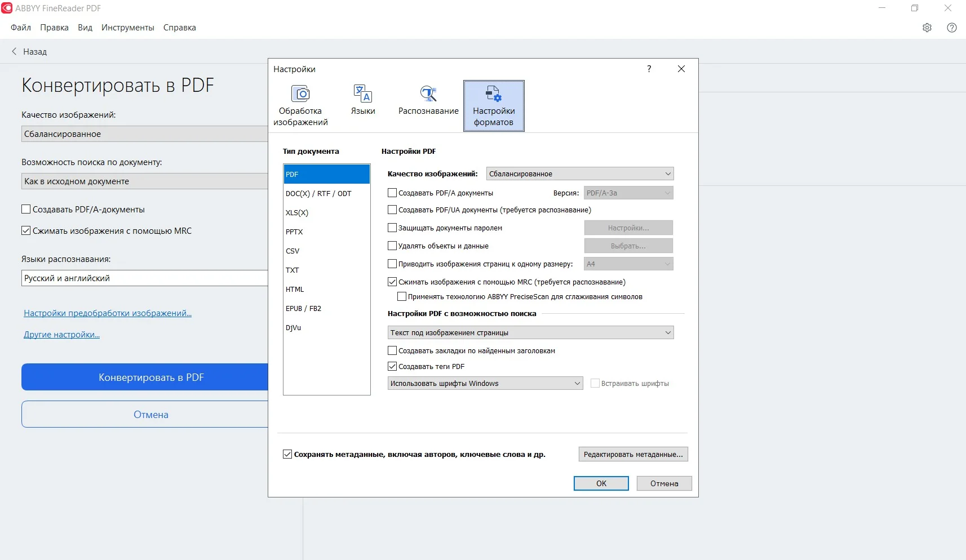This screenshot has height=560, width=966.
Task: Open Как в исходном документе dropdown
Action: (x=145, y=181)
